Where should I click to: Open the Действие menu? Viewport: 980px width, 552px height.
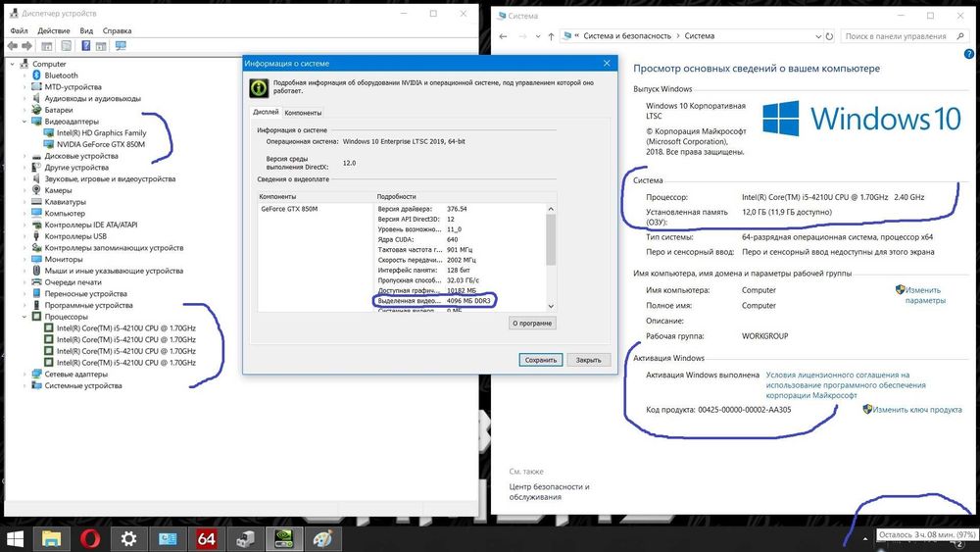click(54, 30)
